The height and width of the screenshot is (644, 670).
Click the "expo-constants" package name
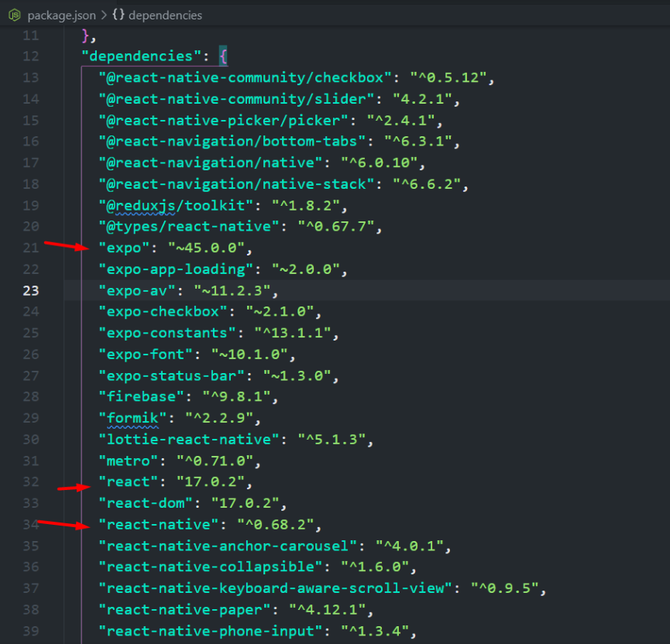(167, 333)
